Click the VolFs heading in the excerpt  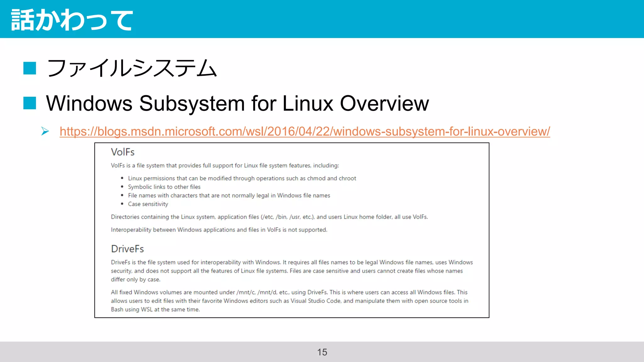(x=123, y=152)
